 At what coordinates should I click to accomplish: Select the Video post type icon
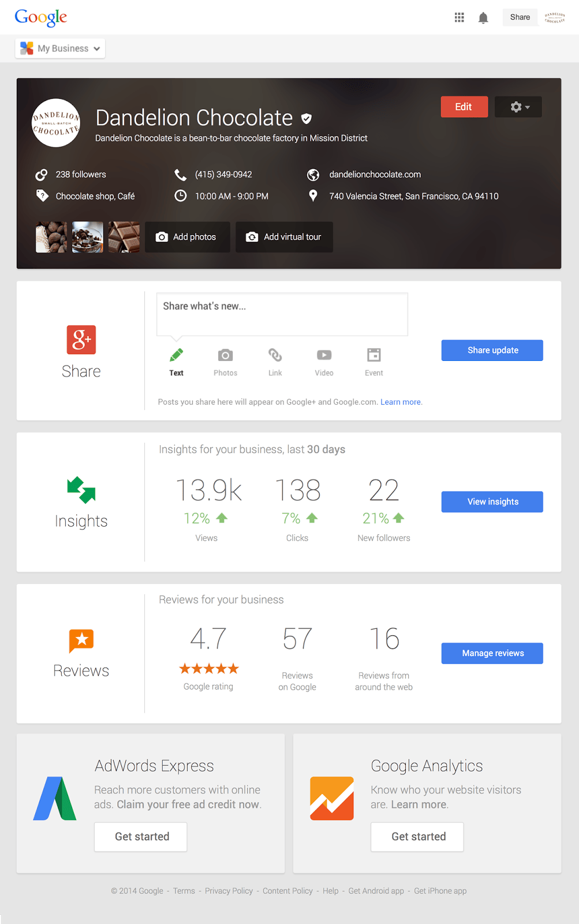click(x=324, y=362)
